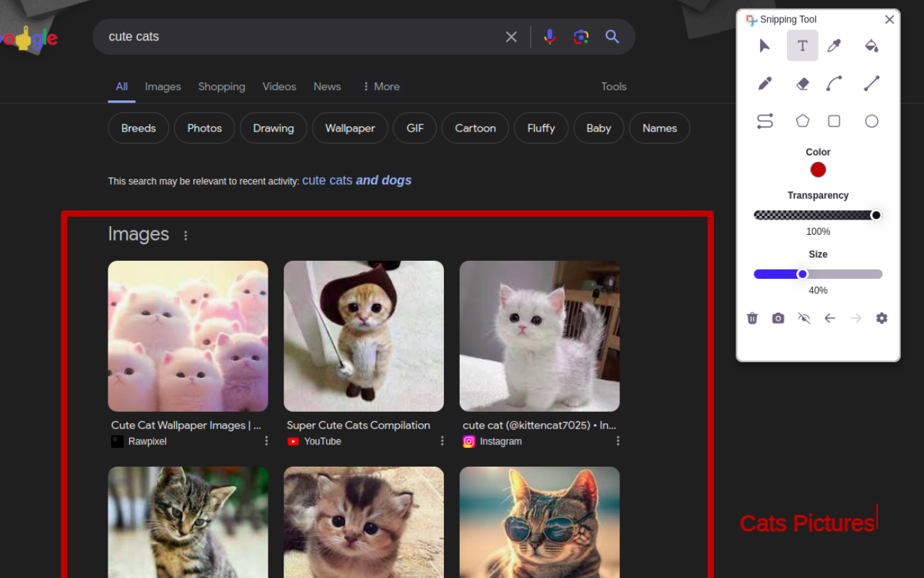This screenshot has width=924, height=578.
Task: Select the connected polyline path tool
Action: 764,121
